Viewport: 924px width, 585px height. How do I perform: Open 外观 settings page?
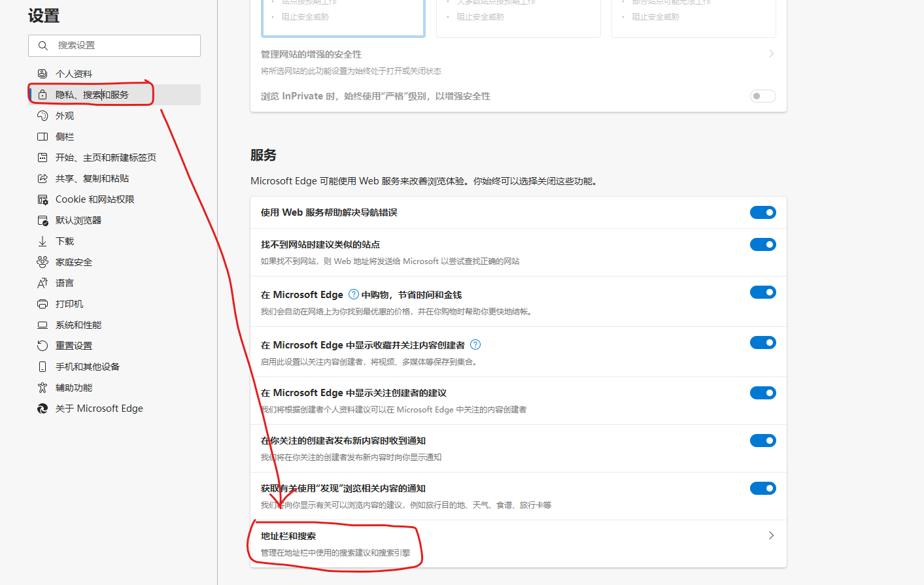114,116
